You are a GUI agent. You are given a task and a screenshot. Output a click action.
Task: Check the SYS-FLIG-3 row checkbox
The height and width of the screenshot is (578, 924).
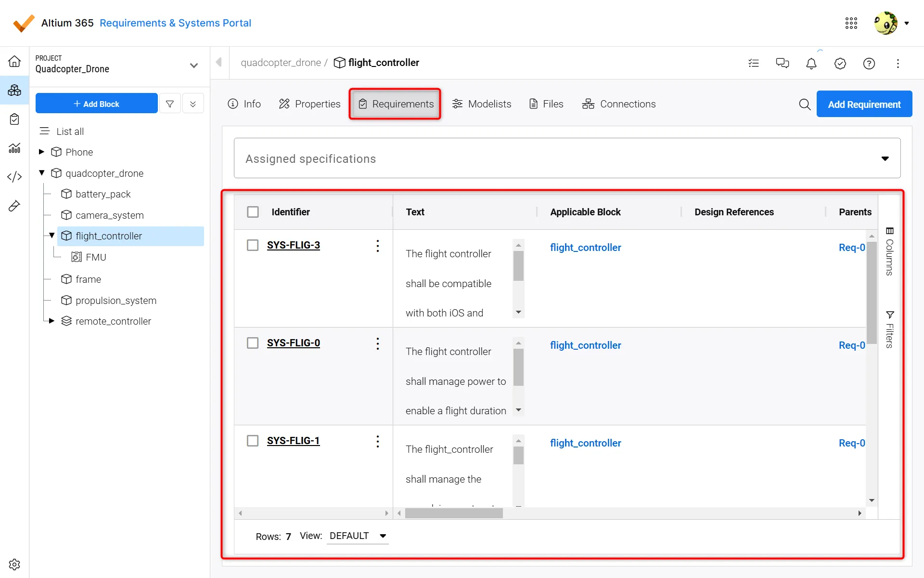tap(253, 245)
